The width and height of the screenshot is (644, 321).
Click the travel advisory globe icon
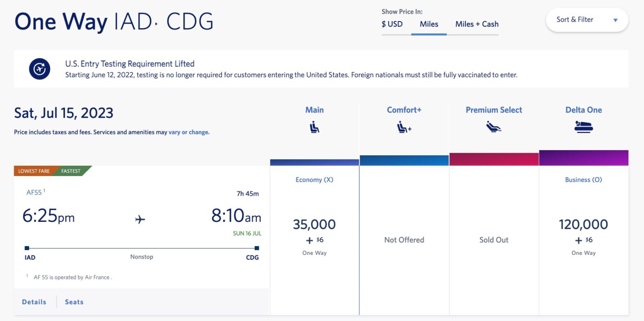[39, 69]
